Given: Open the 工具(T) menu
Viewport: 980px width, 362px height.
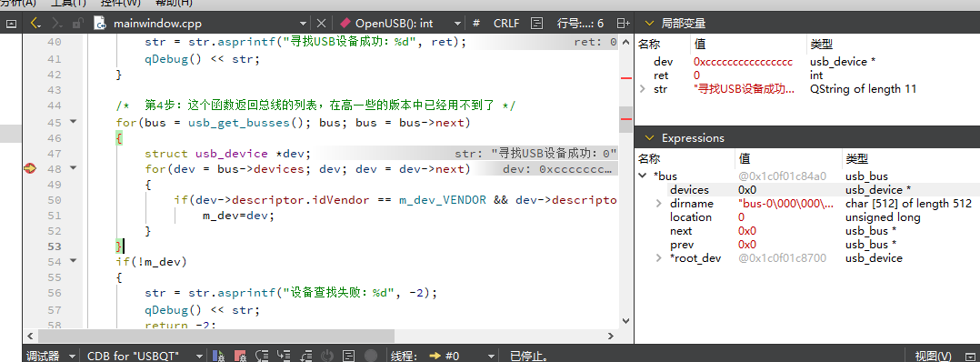Looking at the screenshot, I should tap(68, 3).
